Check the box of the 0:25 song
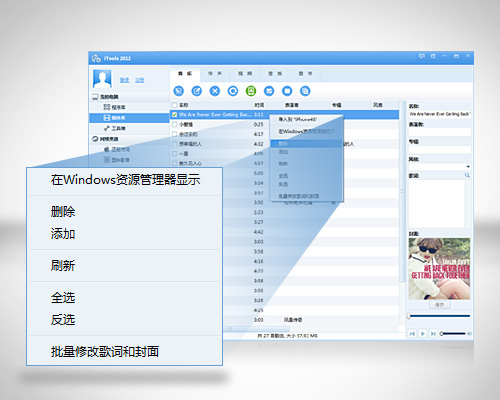The image size is (500, 400). click(x=174, y=124)
